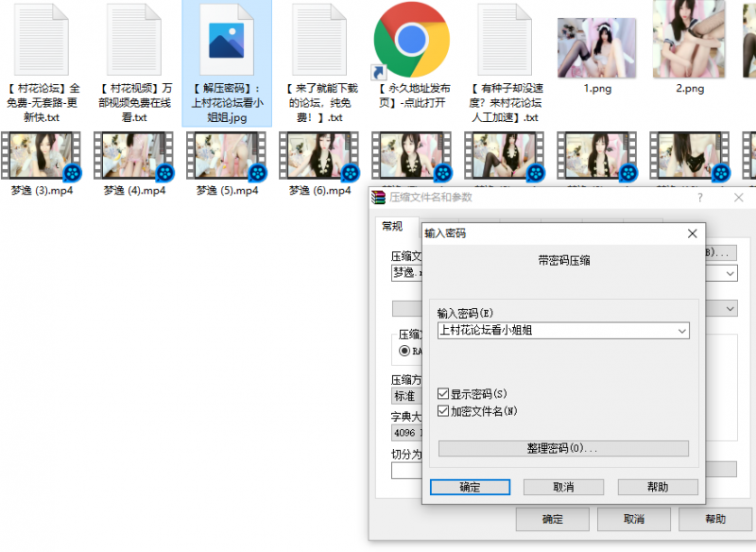Click the ? help icon in archive window title bar
Viewport: 756px width, 552px height.
pyautogui.click(x=699, y=198)
